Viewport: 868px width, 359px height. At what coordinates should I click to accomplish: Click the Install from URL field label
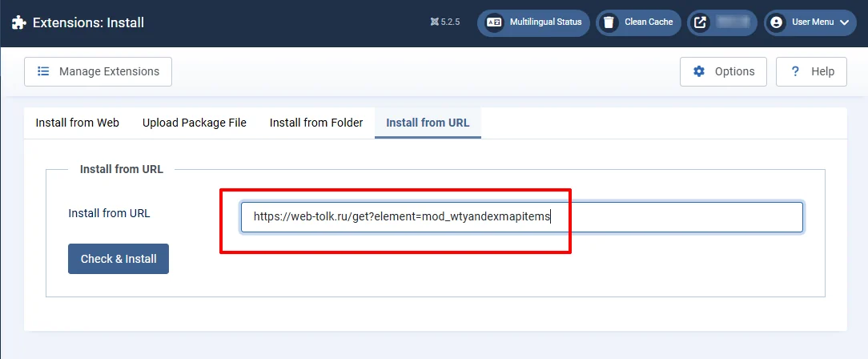tap(109, 213)
